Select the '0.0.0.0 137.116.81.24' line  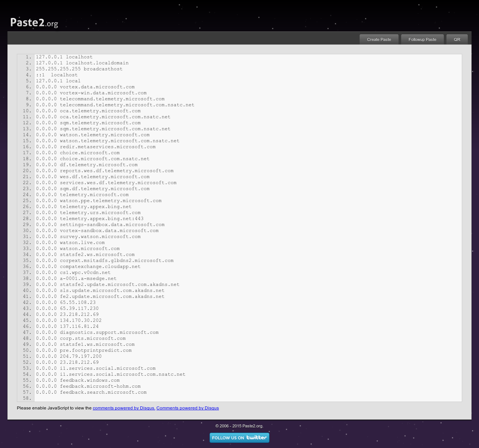67,326
